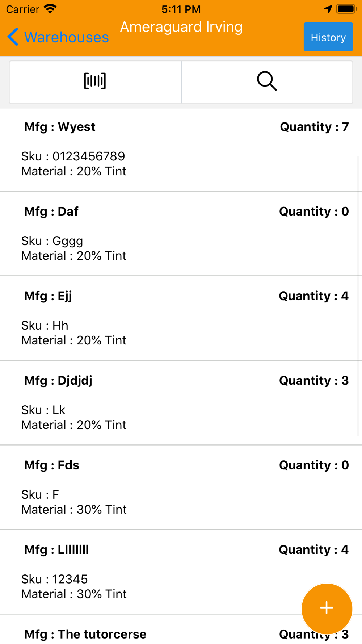Go back to Warehouses

(x=66, y=37)
